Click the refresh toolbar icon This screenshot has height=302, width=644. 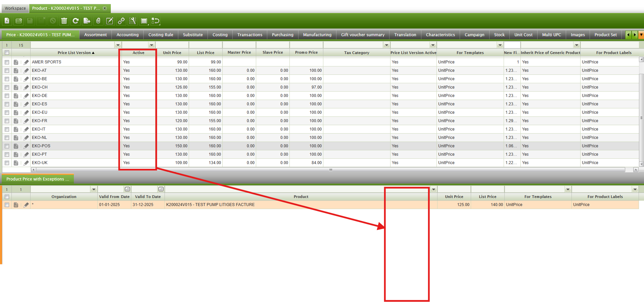tap(76, 21)
